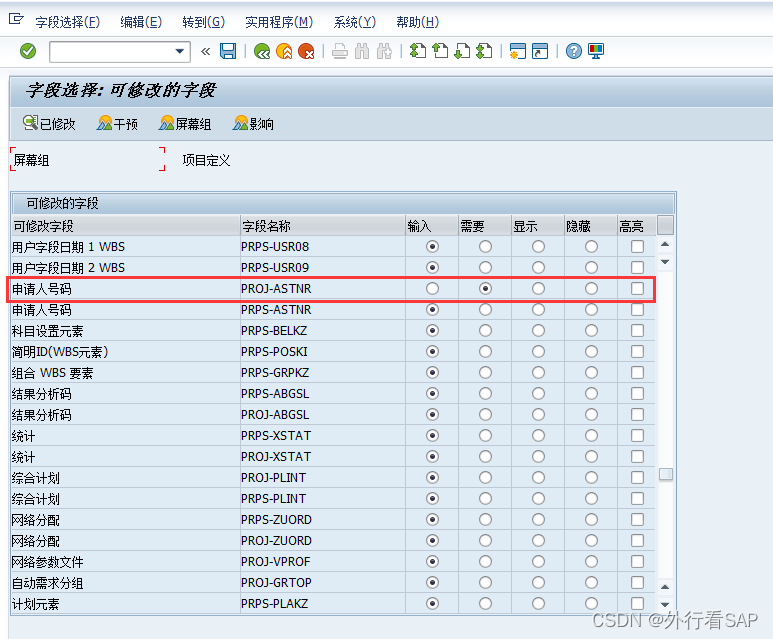Screen dimensions: 773x639
Task: Click the 科目设置元素 row label
Action: click(x=47, y=331)
